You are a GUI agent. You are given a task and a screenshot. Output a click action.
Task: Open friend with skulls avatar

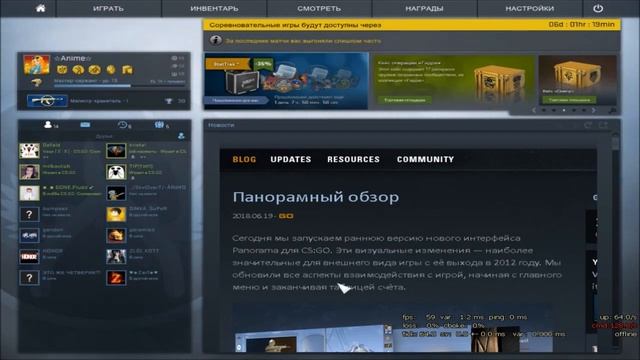[29, 151]
